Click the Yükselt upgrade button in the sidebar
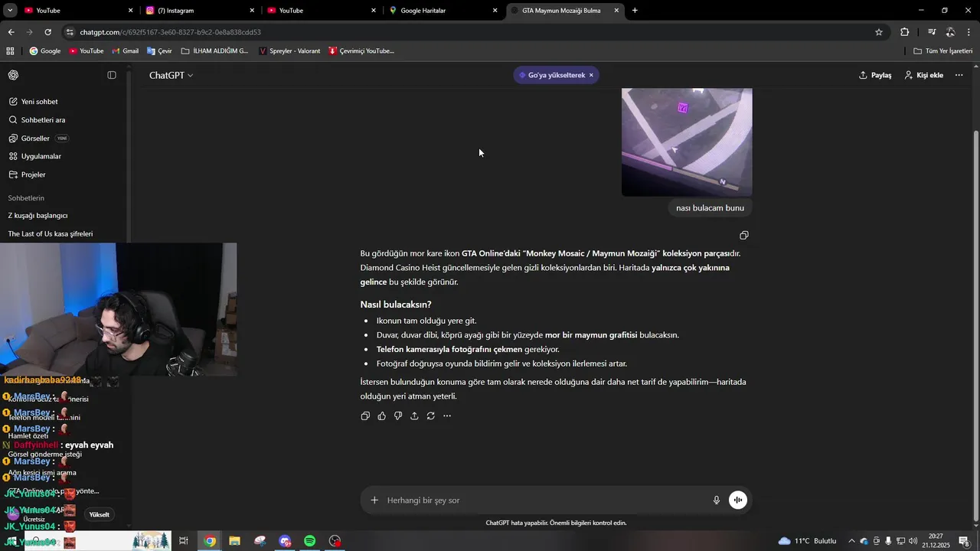 (99, 514)
